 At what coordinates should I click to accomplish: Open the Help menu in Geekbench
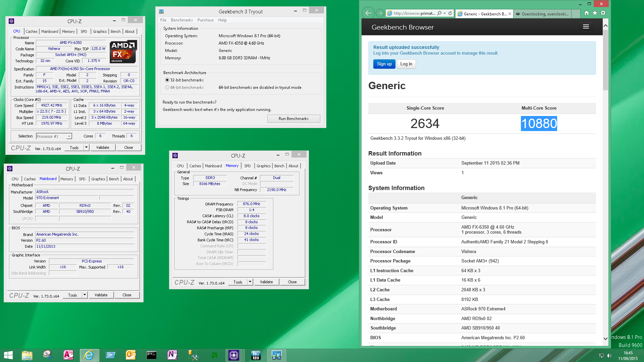pyautogui.click(x=222, y=20)
